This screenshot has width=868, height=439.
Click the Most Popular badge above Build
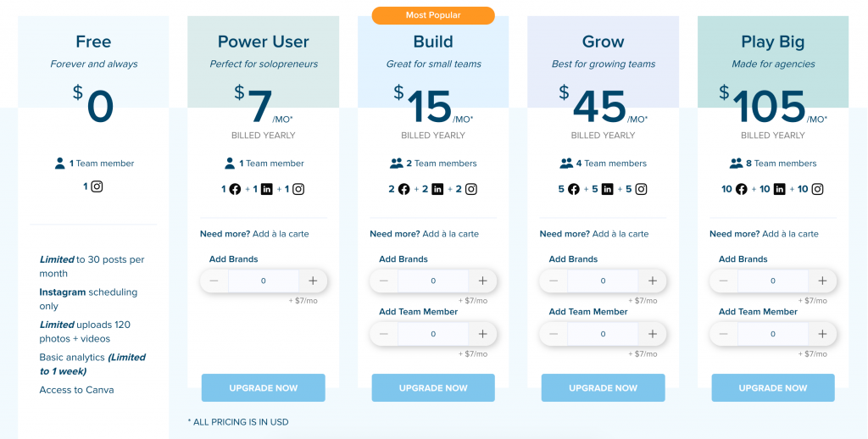click(x=433, y=15)
